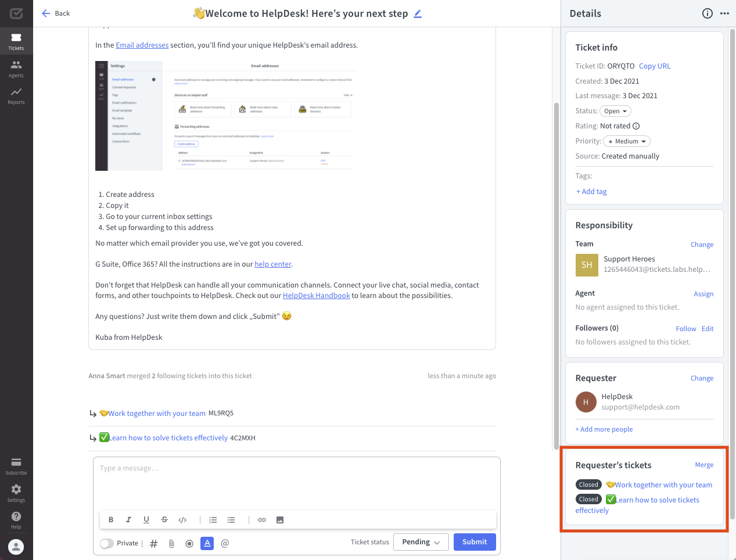Click the ticket ID ORYQTO
Viewport: 736px width, 560px height.
point(621,66)
